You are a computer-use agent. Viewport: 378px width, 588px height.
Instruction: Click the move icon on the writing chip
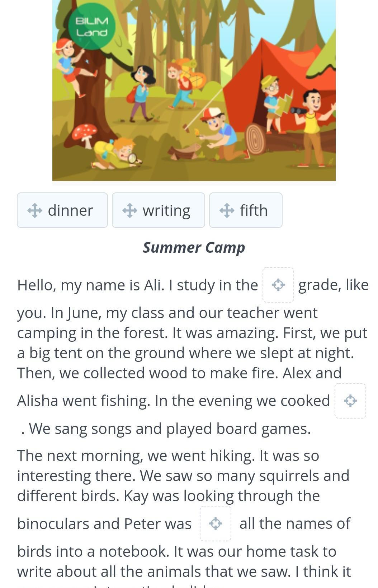129,210
